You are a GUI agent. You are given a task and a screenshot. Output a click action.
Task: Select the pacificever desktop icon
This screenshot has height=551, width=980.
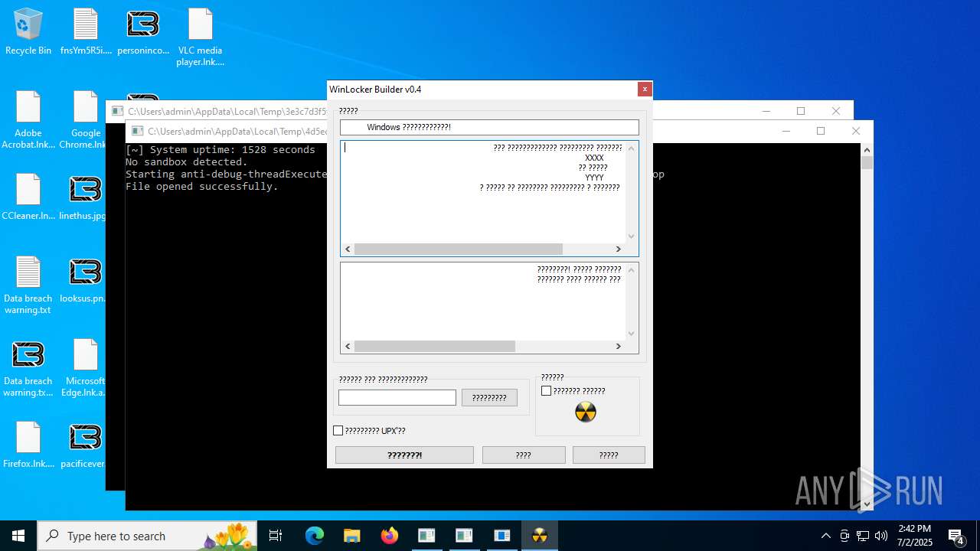[83, 445]
